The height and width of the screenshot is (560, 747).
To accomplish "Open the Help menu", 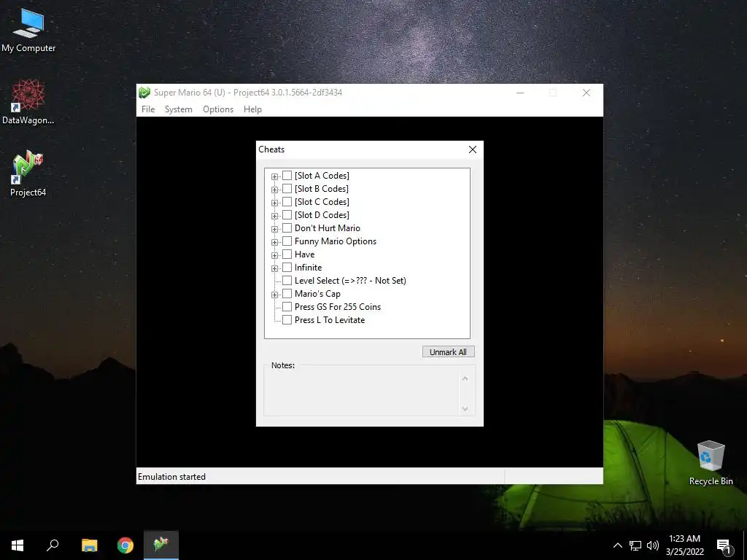I will [x=252, y=109].
